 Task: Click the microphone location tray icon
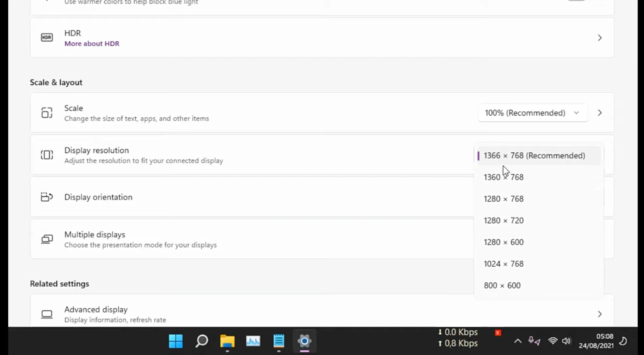click(534, 341)
